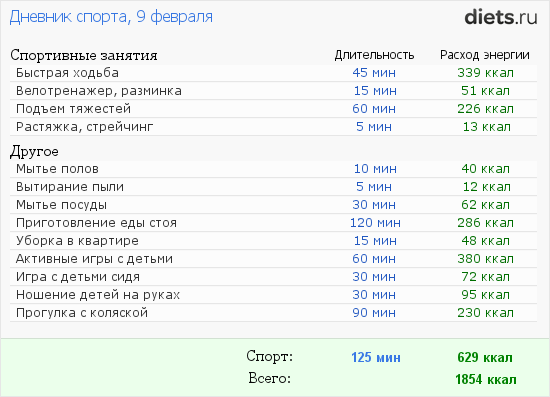The height and width of the screenshot is (397, 550).
Task: Select the 'Мытье посуды' row label
Action: [x=61, y=205]
